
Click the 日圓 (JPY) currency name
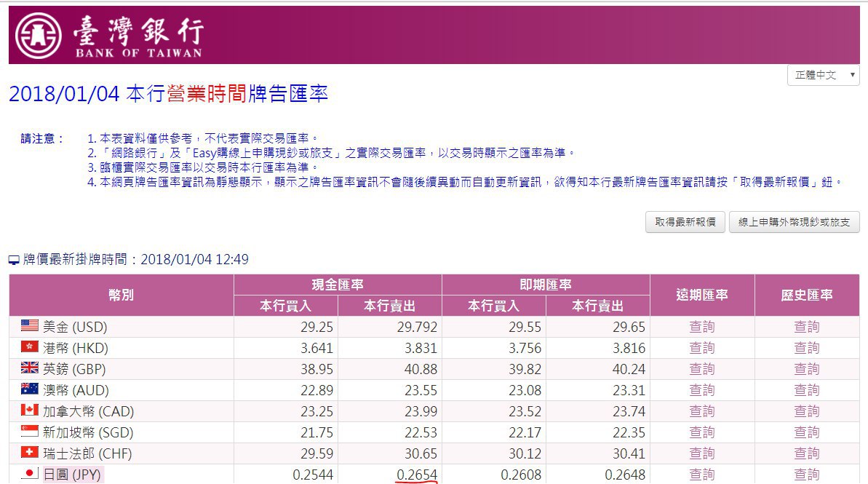pyautogui.click(x=72, y=475)
